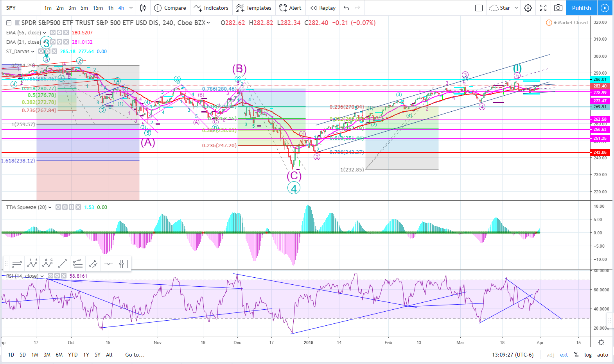
Task: Redo the last chart action
Action: coord(357,8)
